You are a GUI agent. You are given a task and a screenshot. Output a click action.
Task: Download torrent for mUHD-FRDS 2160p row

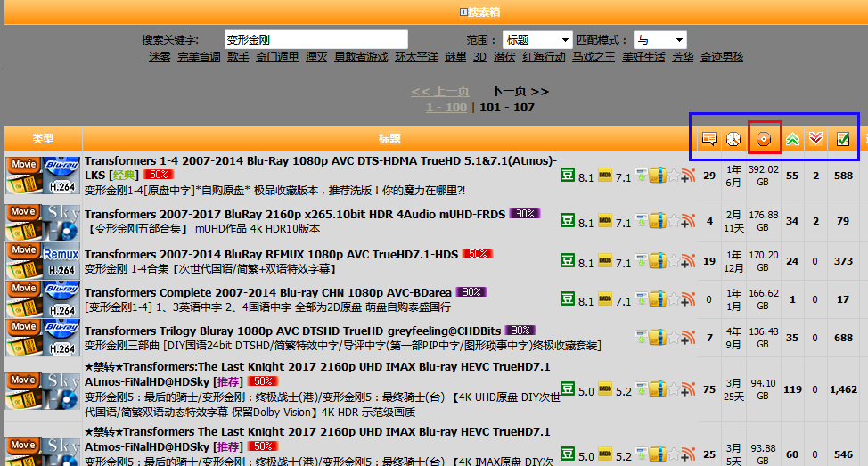641,221
